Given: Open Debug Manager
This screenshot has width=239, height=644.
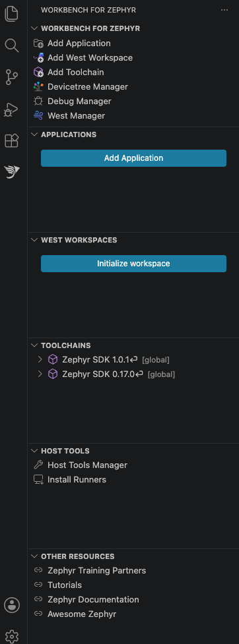Looking at the screenshot, I should click(x=79, y=101).
